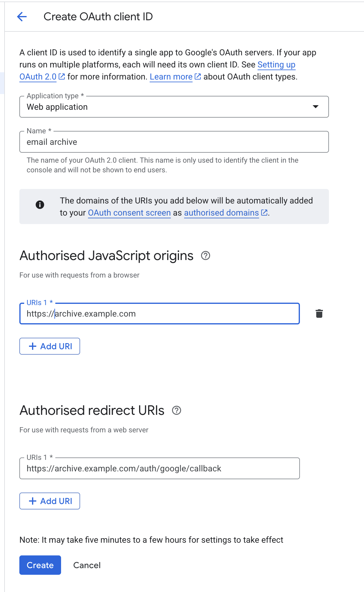Click the info icon in the domains notice
The image size is (364, 592).
click(40, 205)
